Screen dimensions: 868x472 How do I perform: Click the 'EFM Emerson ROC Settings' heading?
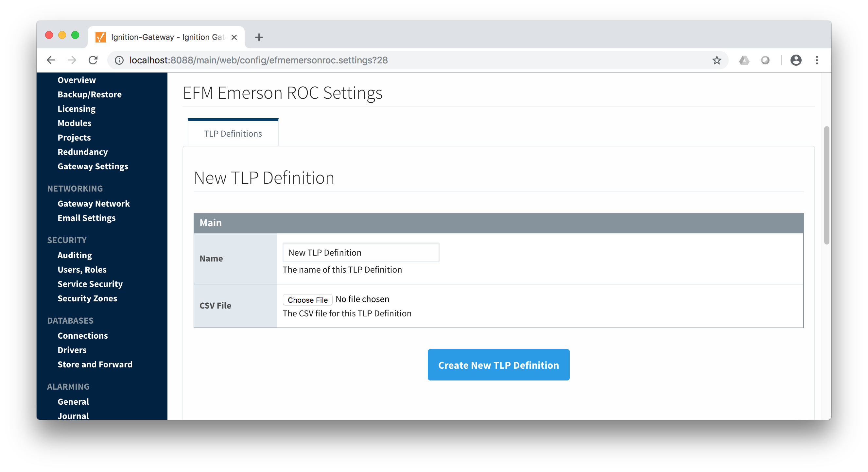[282, 93]
